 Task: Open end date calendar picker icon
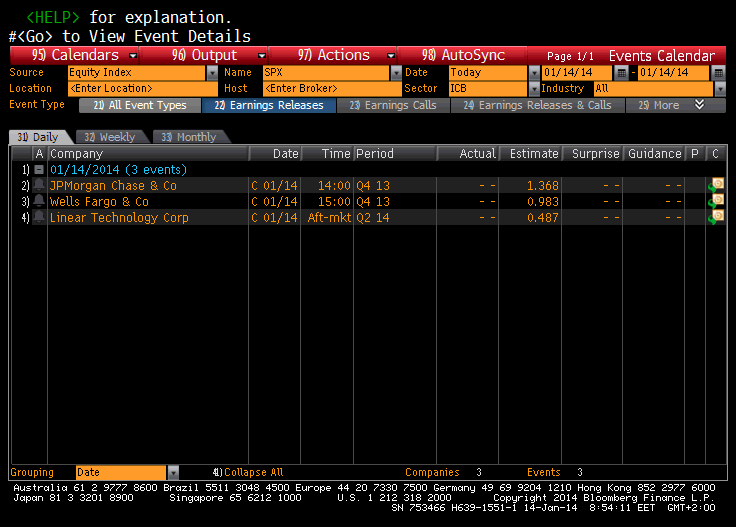718,72
